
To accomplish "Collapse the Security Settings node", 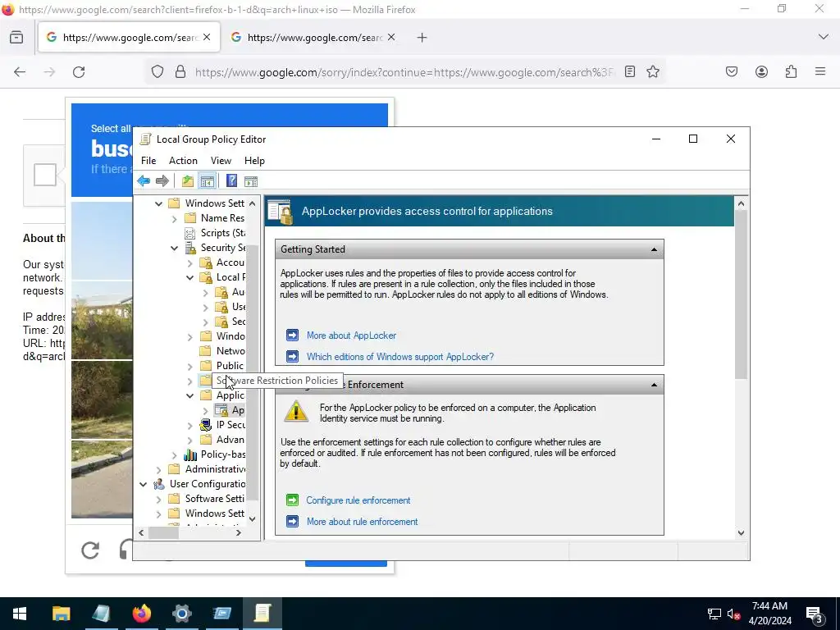I will [174, 248].
